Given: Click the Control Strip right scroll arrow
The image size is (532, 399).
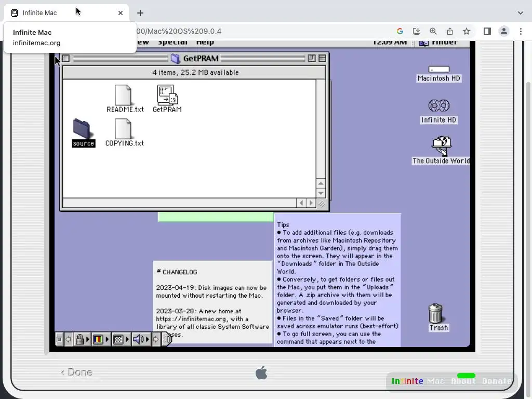Looking at the screenshot, I should (x=156, y=339).
